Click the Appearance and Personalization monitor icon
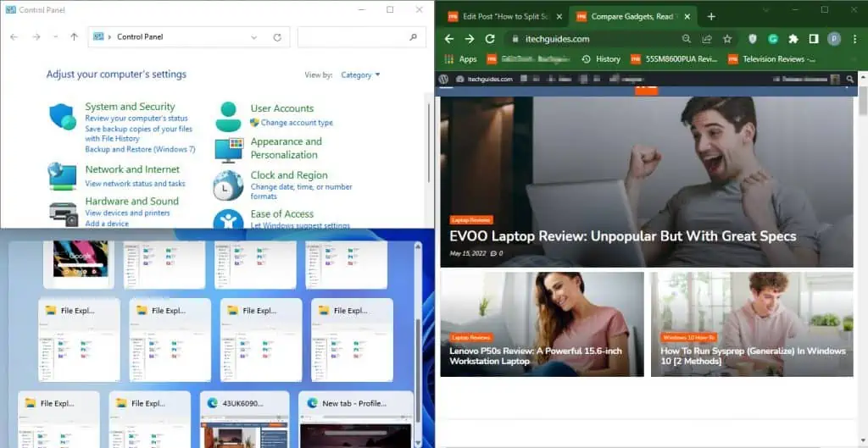This screenshot has height=448, width=868. (x=229, y=151)
